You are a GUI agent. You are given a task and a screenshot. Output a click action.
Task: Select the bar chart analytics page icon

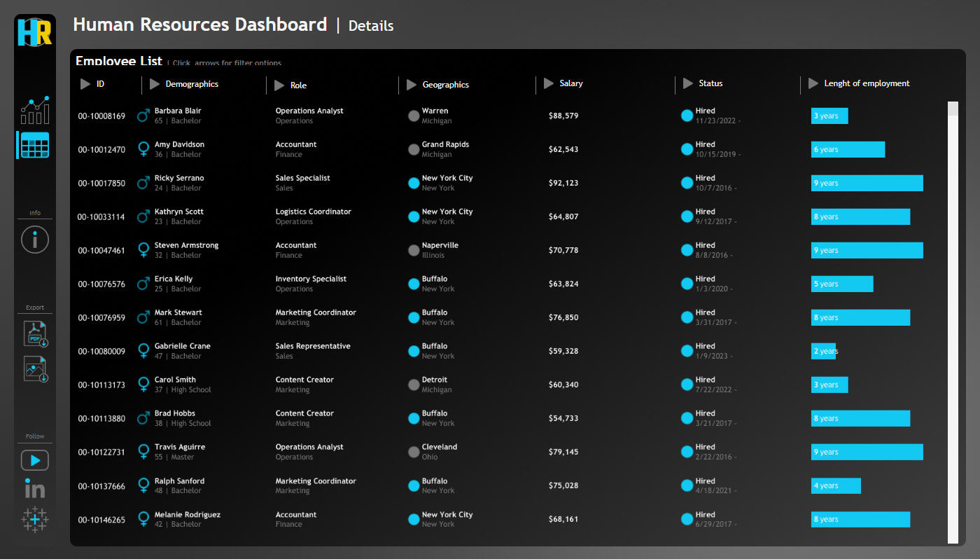pos(34,110)
